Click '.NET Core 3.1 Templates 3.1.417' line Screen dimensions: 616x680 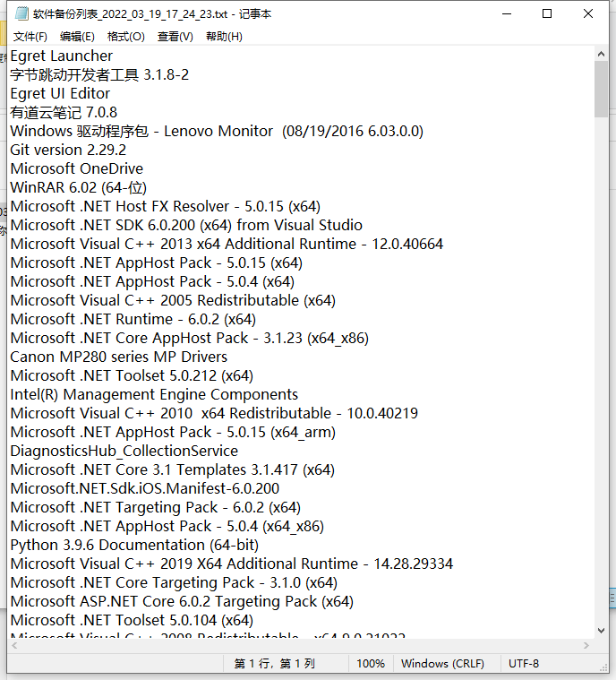(173, 469)
